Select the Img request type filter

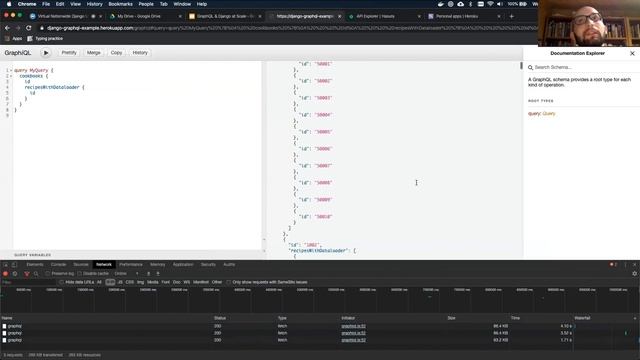tap(140, 282)
